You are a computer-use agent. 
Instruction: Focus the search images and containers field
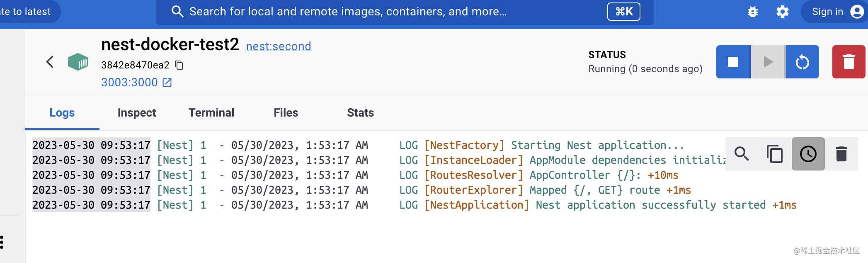373,12
